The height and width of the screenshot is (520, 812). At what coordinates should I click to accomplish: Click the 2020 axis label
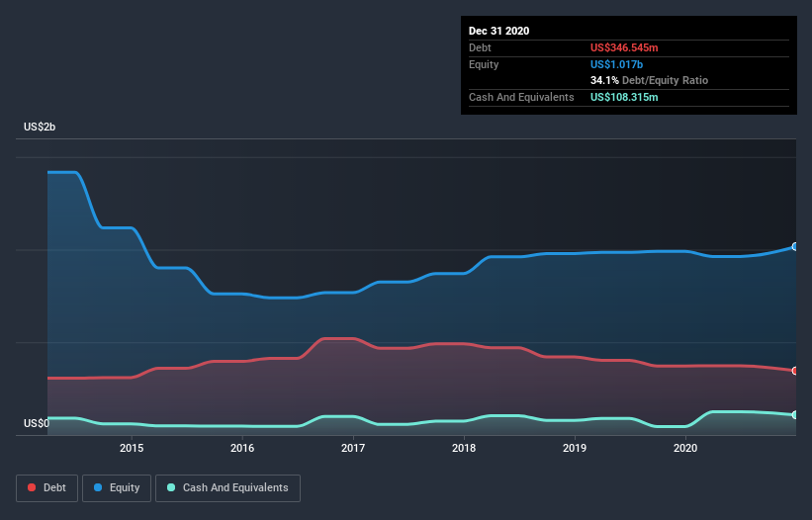coord(685,448)
